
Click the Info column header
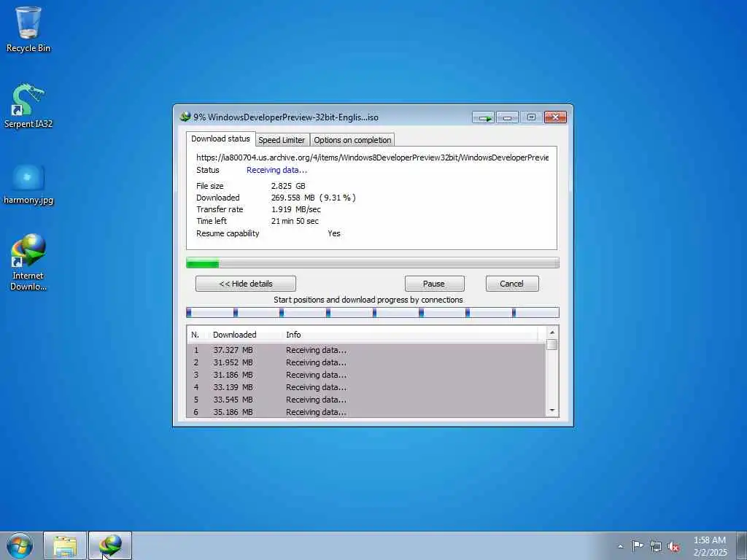tap(411, 335)
